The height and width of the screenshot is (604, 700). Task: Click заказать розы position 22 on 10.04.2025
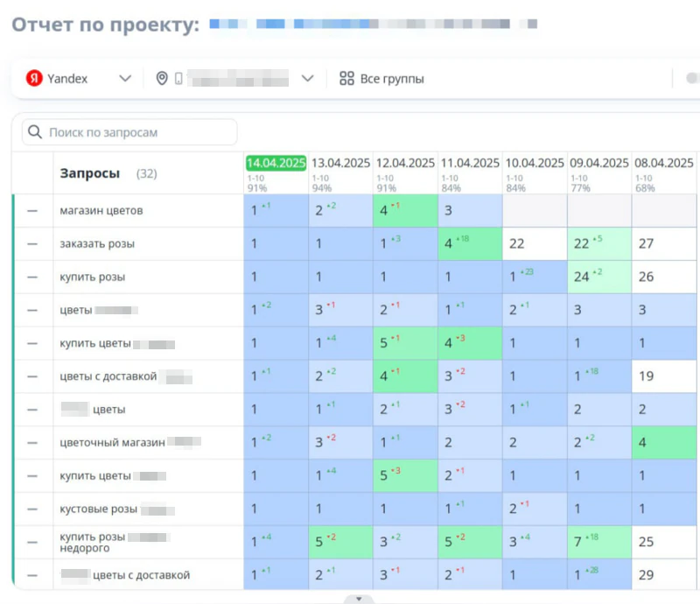pos(535,244)
